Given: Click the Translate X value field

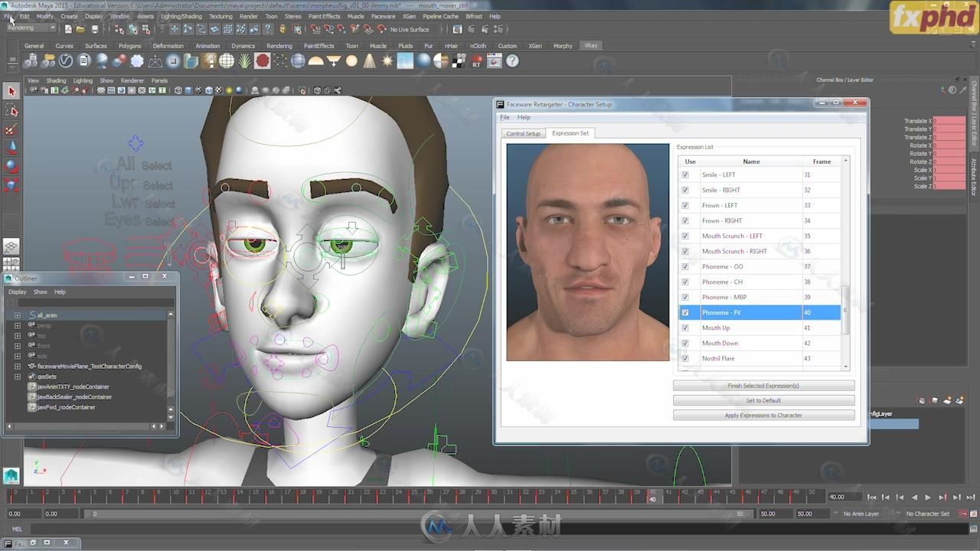Looking at the screenshot, I should pos(949,121).
